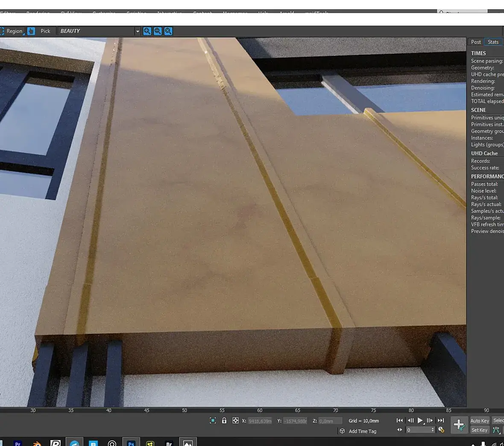The width and height of the screenshot is (504, 446).
Task: Switch to the Post tab
Action: 476,42
